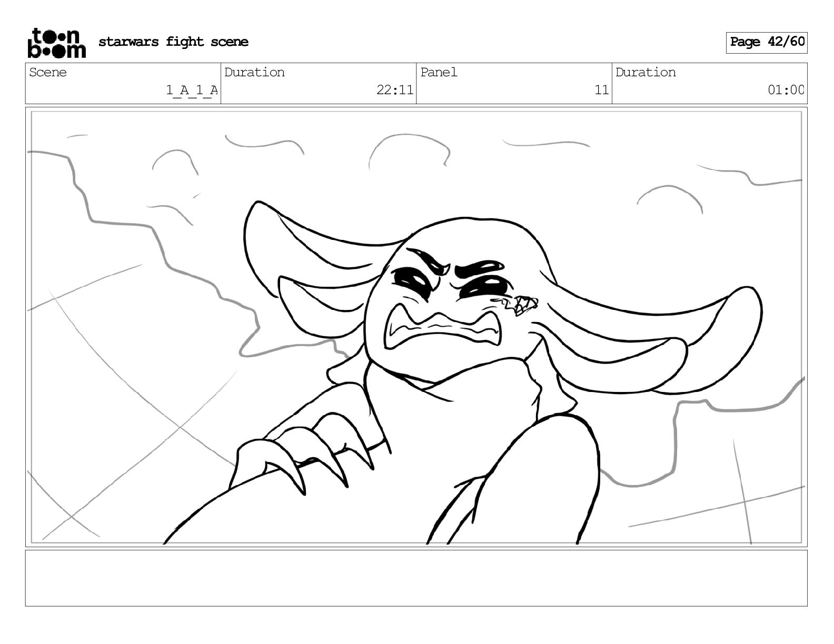Image resolution: width=834 pixels, height=644 pixels.
Task: Select the 'starwars fight scene' title text
Action: click(173, 42)
